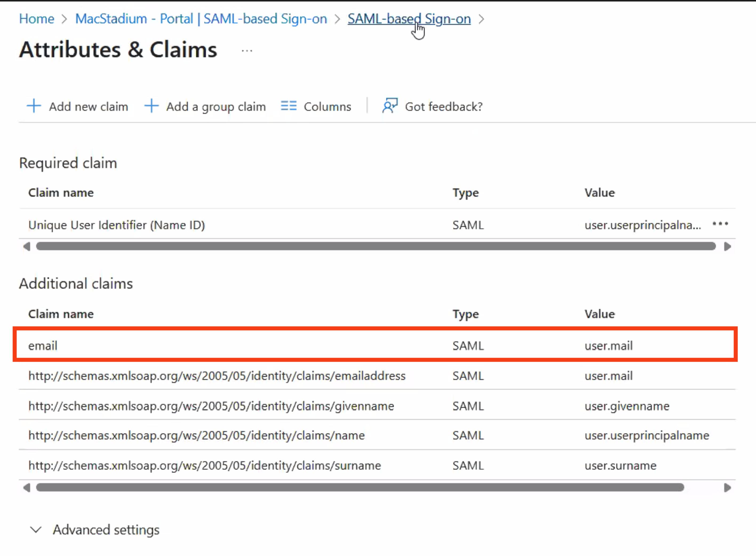The height and width of the screenshot is (556, 756).
Task: Expand the Advanced settings section
Action: pos(106,530)
